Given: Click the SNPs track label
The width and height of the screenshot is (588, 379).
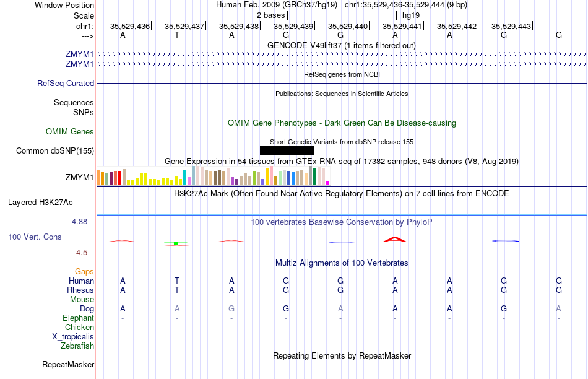Looking at the screenshot, I should click(x=84, y=112).
